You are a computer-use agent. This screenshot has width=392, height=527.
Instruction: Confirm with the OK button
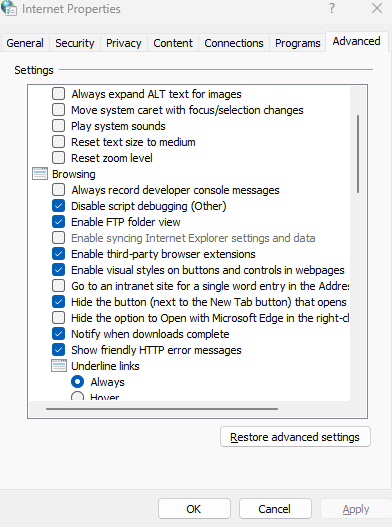tap(194, 509)
